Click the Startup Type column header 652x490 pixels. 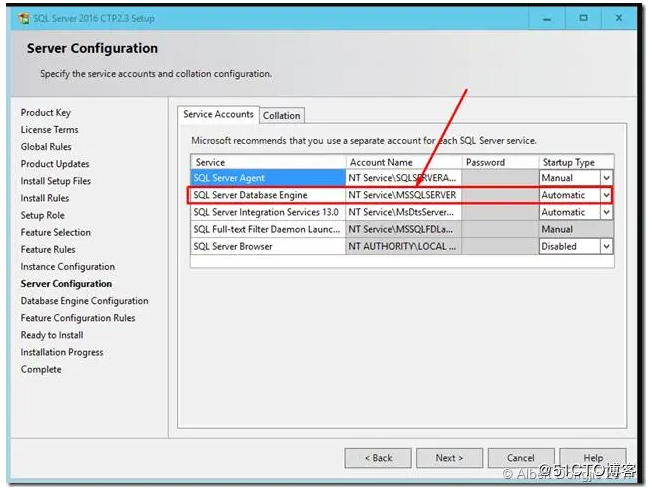(x=576, y=162)
